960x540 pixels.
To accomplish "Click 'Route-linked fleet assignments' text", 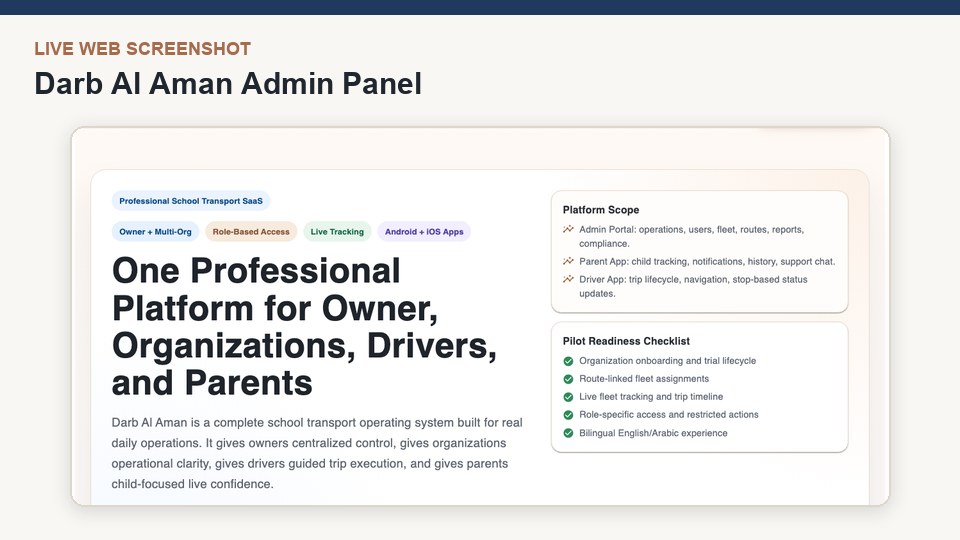I will point(644,378).
